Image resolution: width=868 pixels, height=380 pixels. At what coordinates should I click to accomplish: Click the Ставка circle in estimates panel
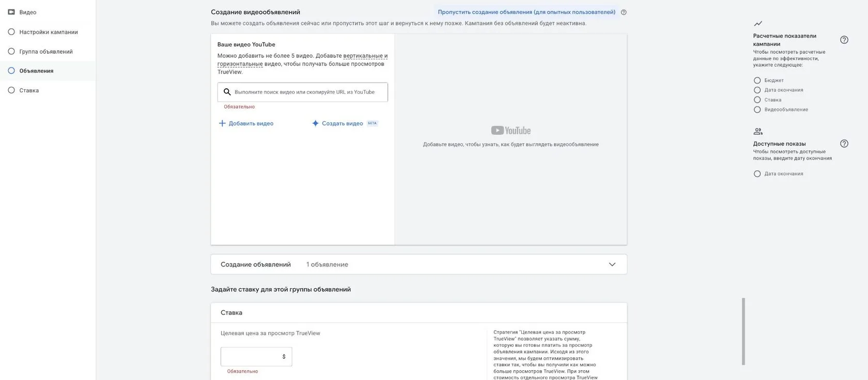pos(757,100)
